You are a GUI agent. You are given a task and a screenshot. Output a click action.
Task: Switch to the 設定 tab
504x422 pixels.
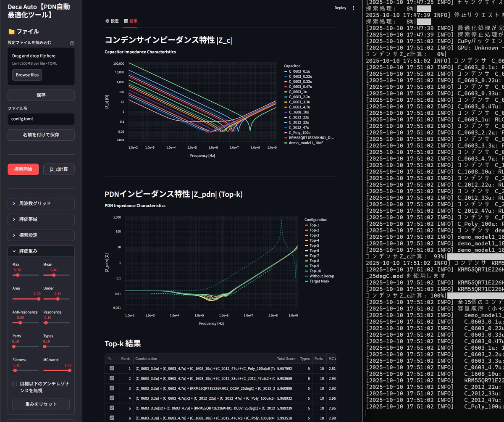point(112,21)
